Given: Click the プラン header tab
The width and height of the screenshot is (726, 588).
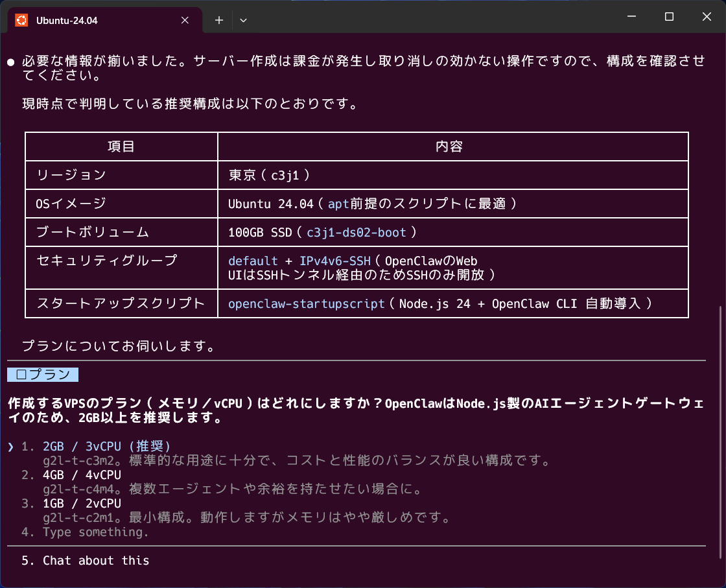Looking at the screenshot, I should (x=43, y=375).
